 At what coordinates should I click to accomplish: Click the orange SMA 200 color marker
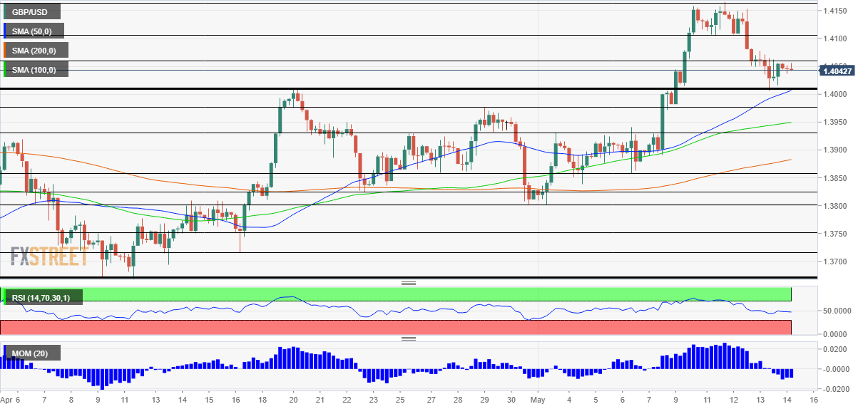pos(5,50)
